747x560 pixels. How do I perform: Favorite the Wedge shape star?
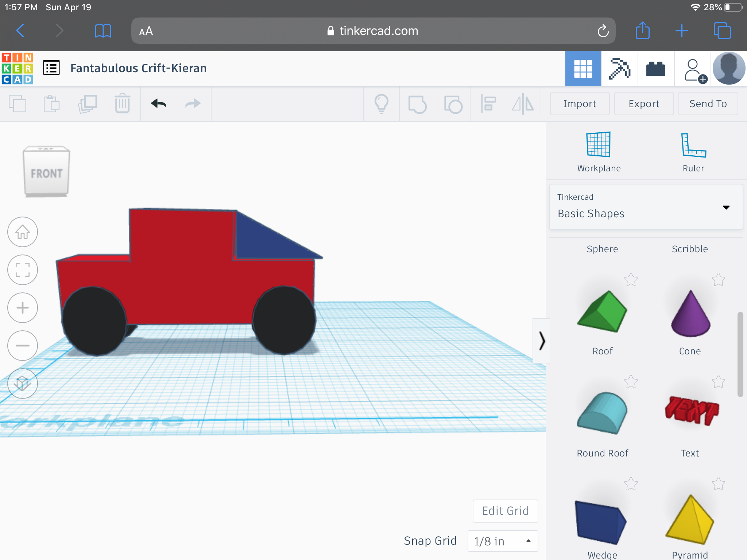[x=631, y=484]
